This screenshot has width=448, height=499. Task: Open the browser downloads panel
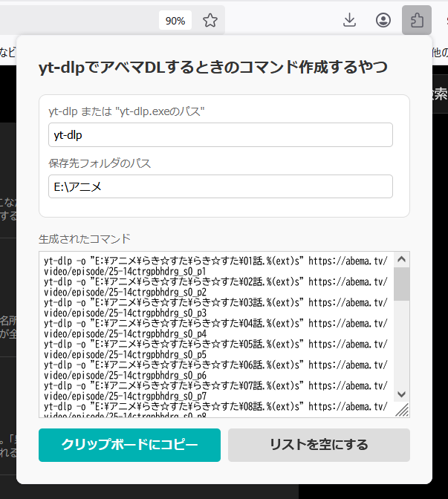tap(350, 21)
